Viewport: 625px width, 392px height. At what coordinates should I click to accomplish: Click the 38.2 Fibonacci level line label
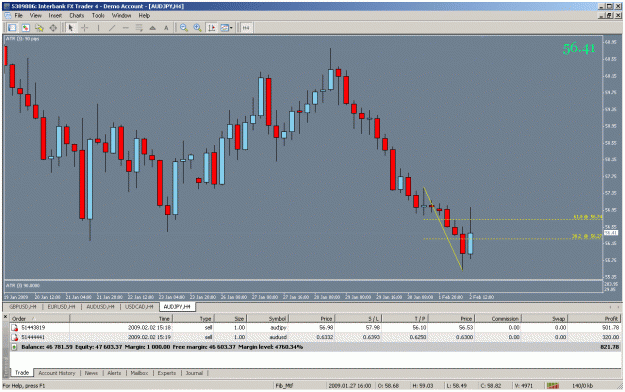point(587,236)
